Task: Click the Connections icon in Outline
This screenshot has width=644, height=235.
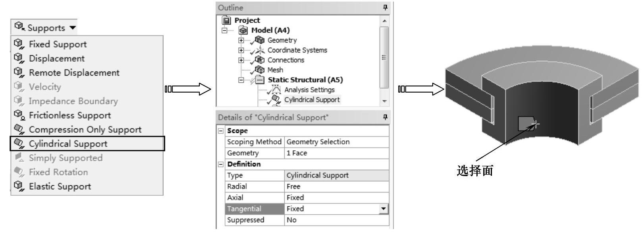Action: point(260,60)
